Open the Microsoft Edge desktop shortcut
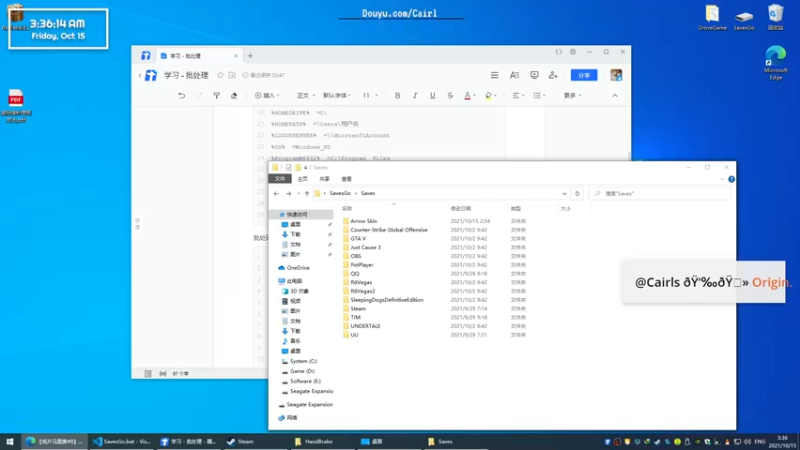800x450 pixels. (776, 63)
